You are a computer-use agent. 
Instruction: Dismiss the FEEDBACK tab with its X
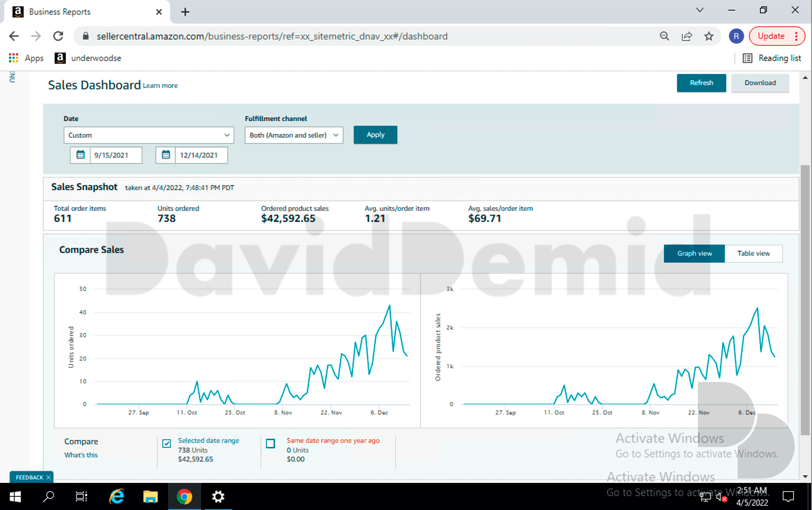pos(48,477)
